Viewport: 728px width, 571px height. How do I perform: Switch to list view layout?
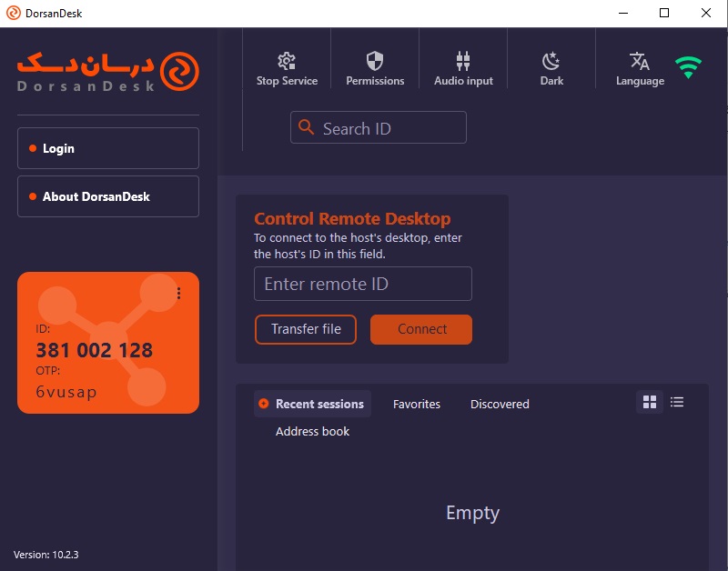677,402
